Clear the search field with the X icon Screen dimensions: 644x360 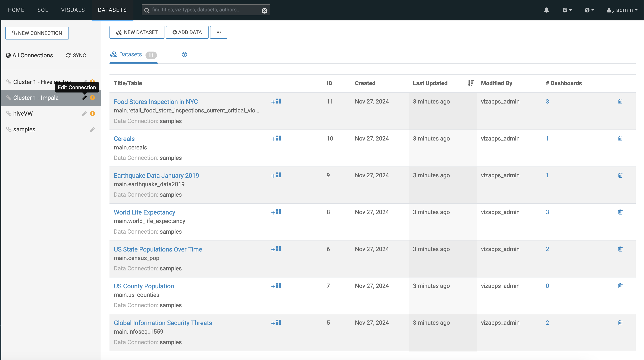(264, 10)
